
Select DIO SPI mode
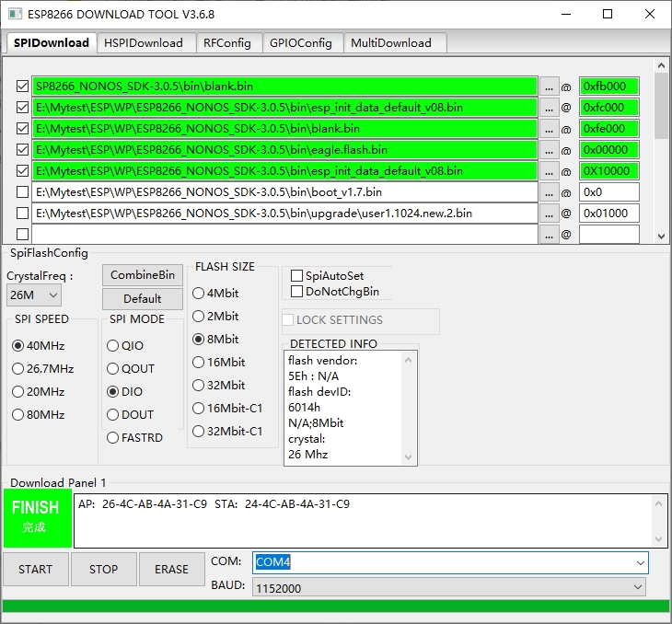point(124,392)
